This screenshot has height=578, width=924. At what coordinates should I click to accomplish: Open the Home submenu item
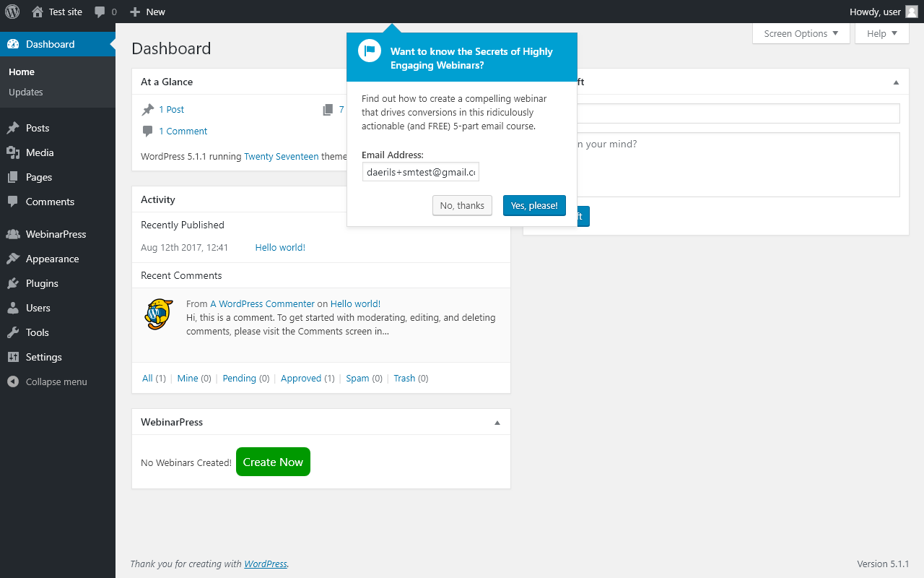(x=22, y=72)
